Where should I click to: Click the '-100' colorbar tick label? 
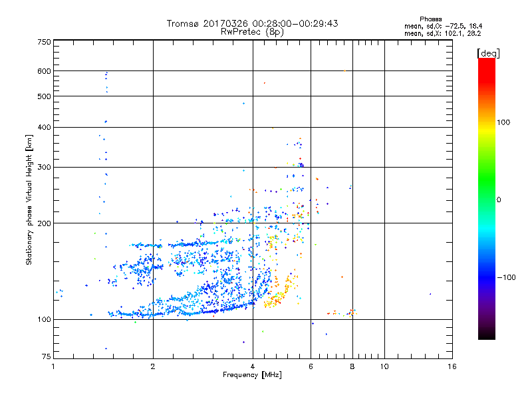[506, 277]
